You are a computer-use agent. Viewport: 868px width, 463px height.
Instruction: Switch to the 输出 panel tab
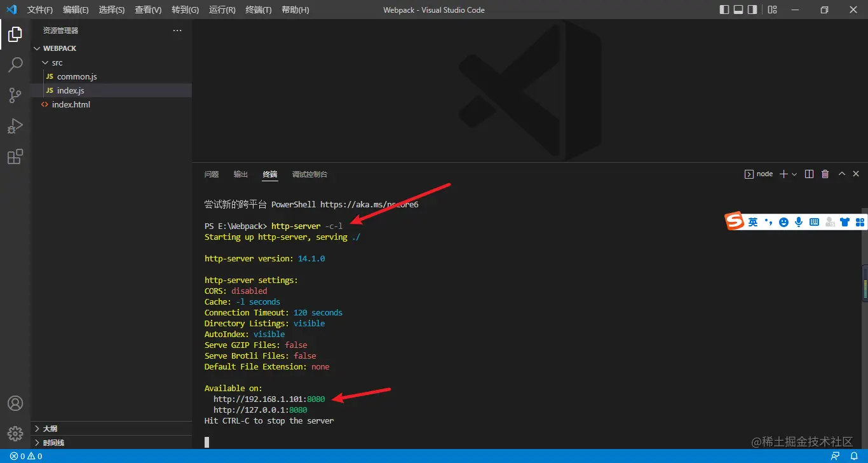241,174
